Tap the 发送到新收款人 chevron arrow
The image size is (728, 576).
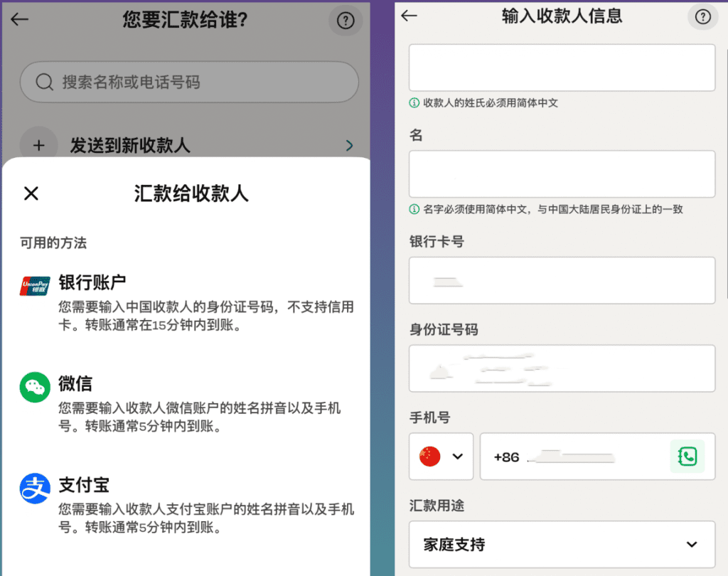(349, 146)
